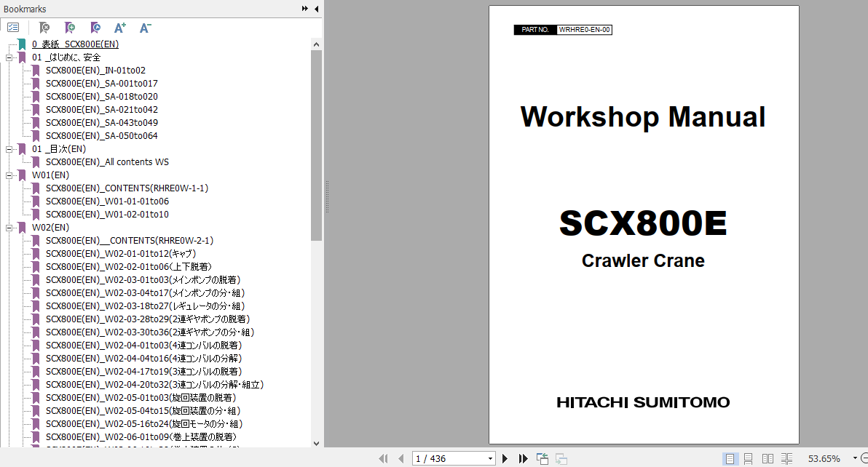Switch to continuous page scrolling view

749,459
